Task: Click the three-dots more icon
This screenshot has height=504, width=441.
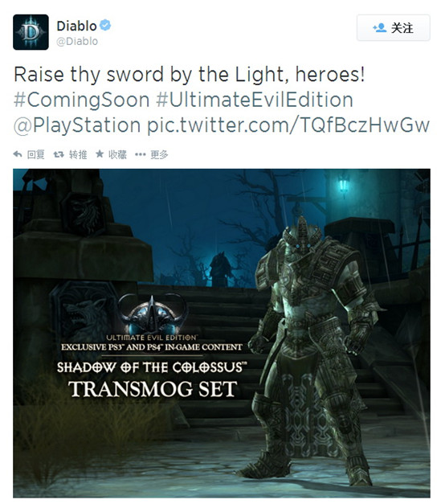Action: pyautogui.click(x=141, y=154)
